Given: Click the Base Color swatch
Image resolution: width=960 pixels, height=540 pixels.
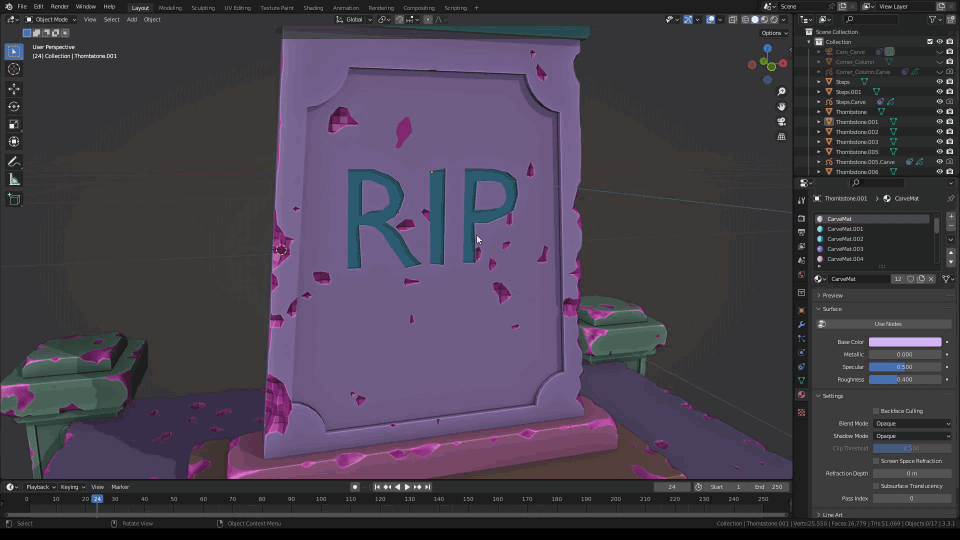Looking at the screenshot, I should [x=905, y=342].
